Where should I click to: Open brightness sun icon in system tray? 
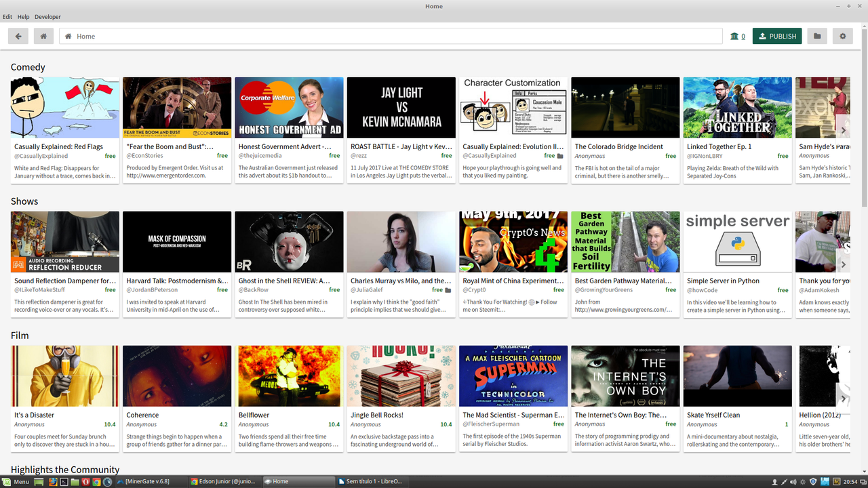coord(803,482)
